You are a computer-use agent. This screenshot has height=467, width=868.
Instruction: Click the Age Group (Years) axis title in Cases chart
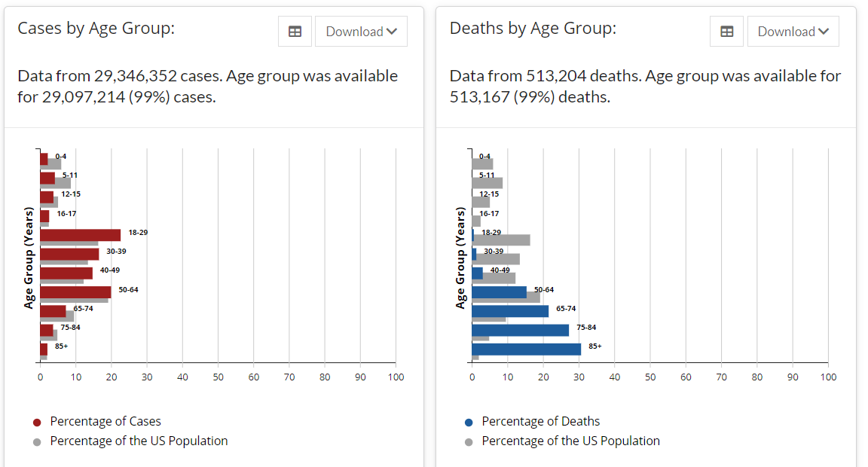pyautogui.click(x=29, y=258)
